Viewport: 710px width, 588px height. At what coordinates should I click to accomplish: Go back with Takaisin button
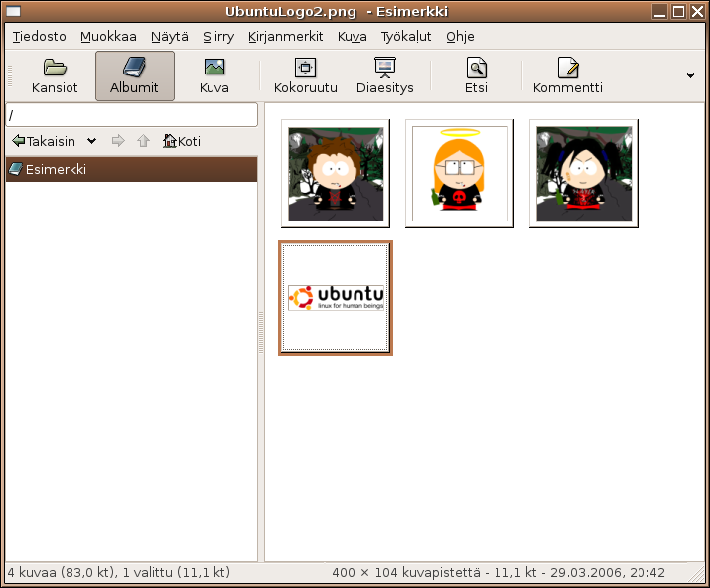44,141
